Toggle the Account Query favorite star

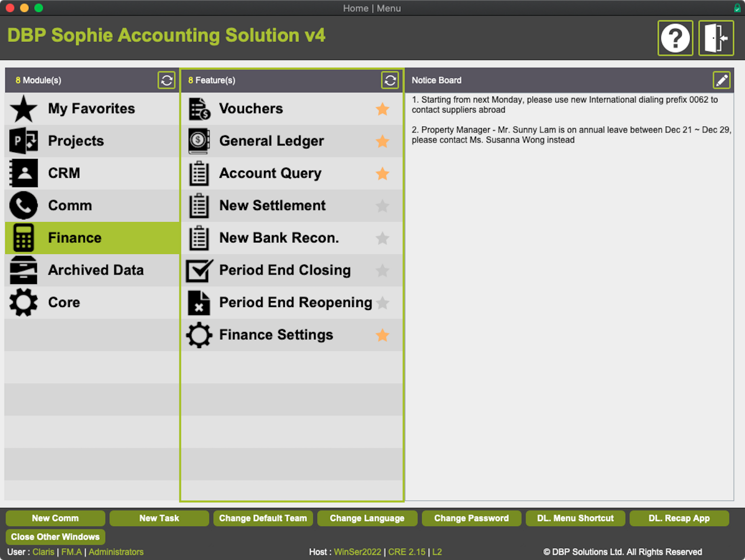point(382,173)
